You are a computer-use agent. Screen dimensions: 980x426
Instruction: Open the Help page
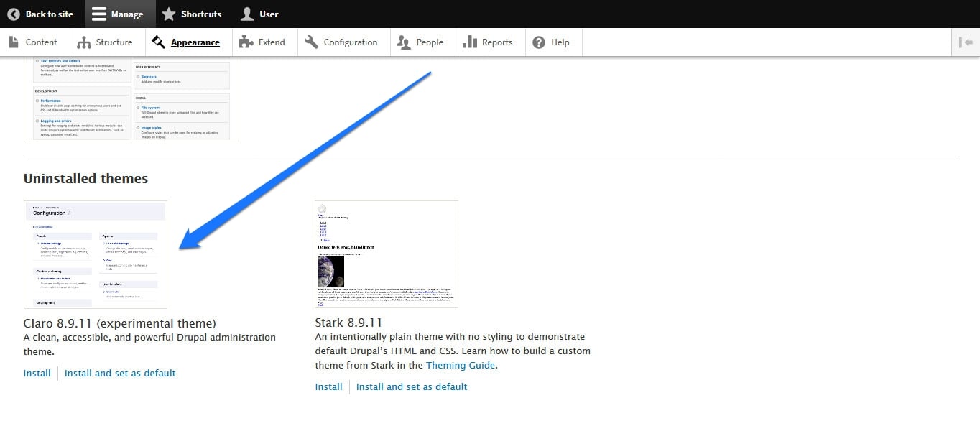552,42
